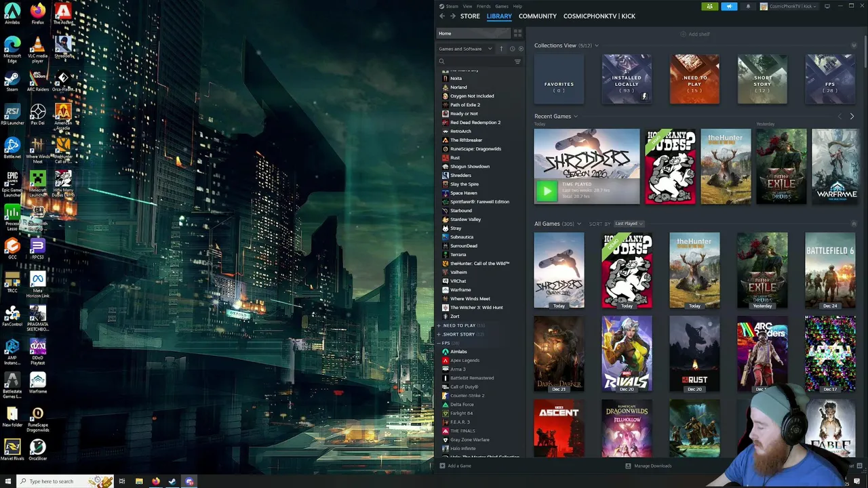Open Minecraft Launcher desktop icon
The height and width of the screenshot is (488, 868).
coord(38,183)
